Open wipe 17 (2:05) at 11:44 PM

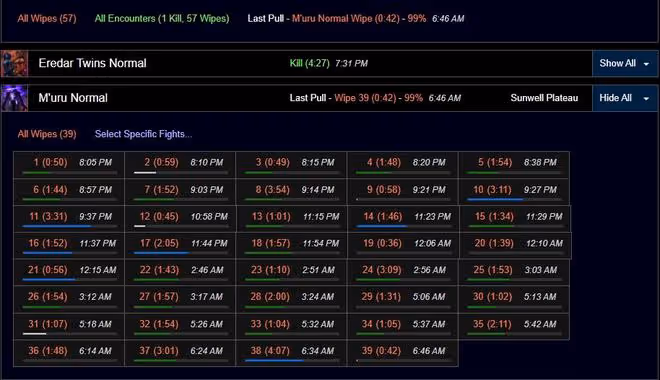180,245
